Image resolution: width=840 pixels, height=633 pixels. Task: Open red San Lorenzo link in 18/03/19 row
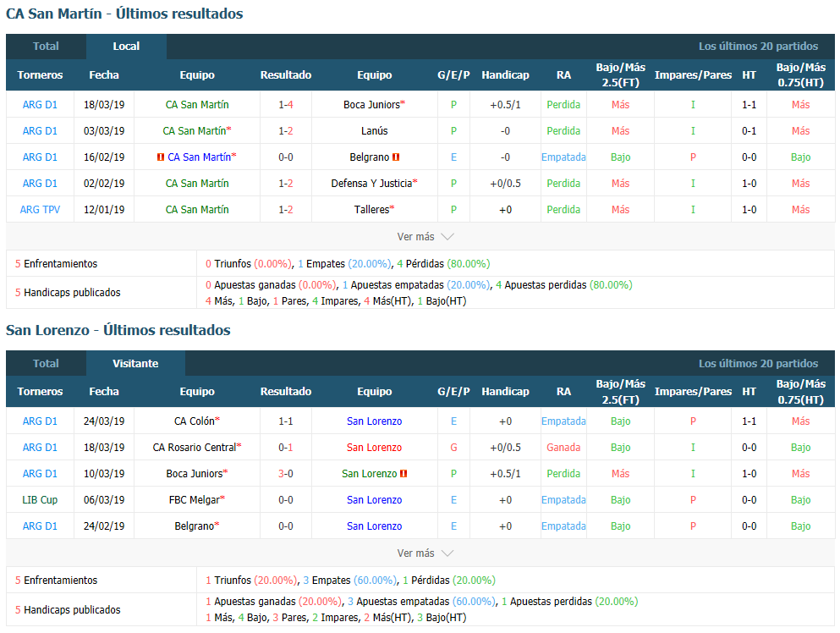coord(375,448)
